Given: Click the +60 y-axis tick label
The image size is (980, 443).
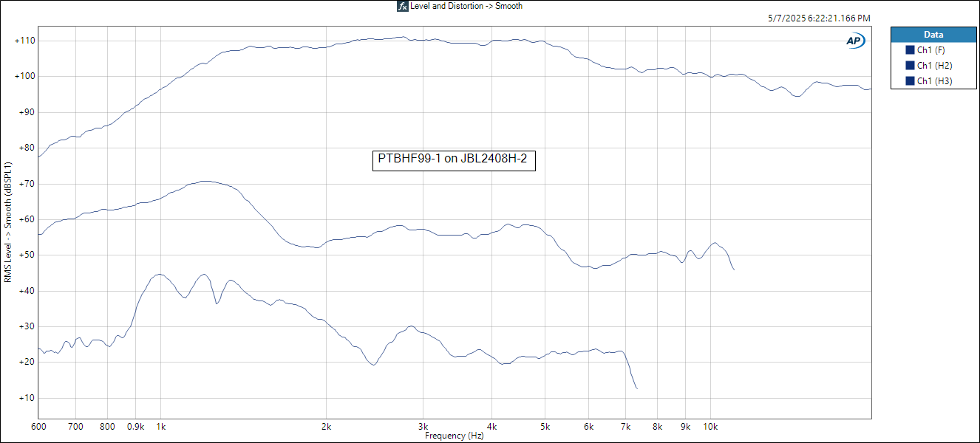Looking at the screenshot, I should [27, 219].
